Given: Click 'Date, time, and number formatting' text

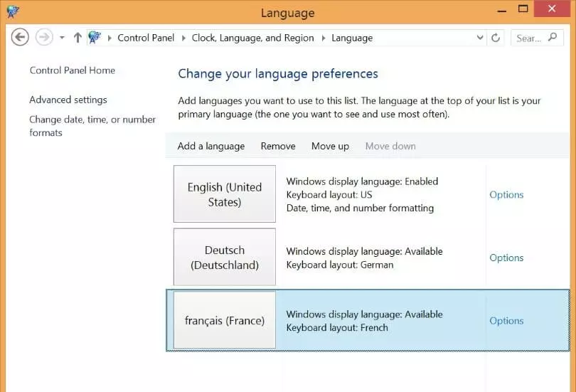Looking at the screenshot, I should (x=360, y=208).
